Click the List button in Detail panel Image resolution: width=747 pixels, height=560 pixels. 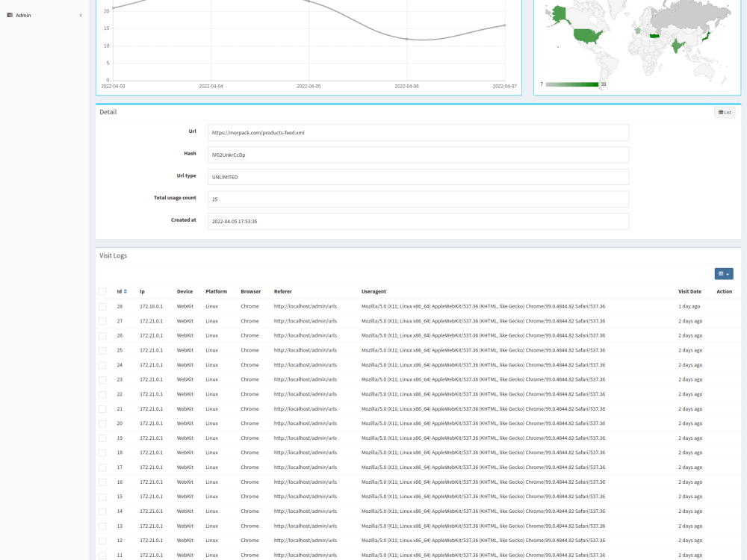pos(725,113)
